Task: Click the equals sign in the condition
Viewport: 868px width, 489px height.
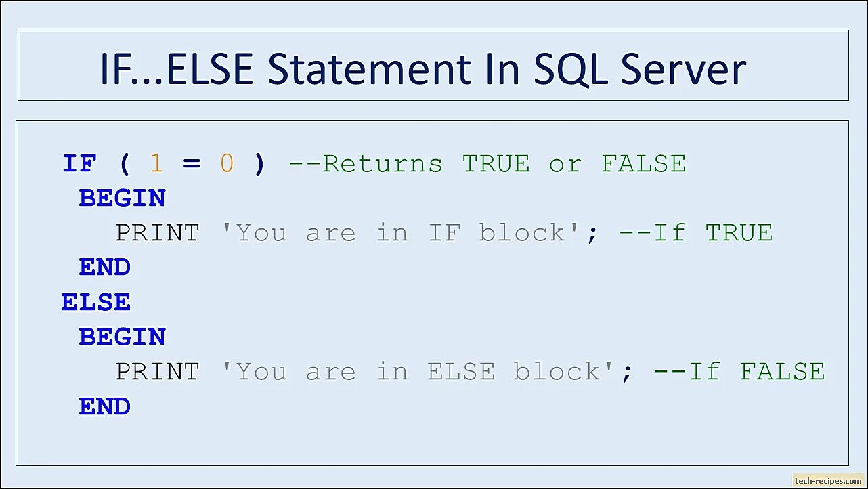Action: (192, 164)
